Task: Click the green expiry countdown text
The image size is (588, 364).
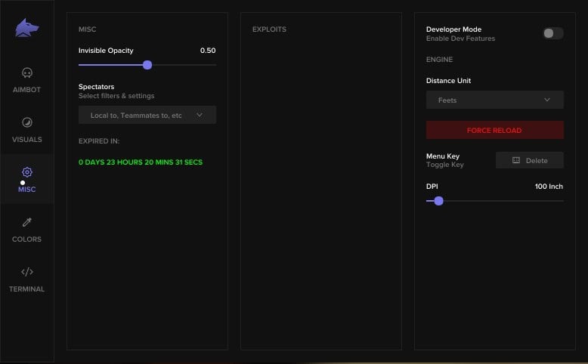Action: (141, 162)
